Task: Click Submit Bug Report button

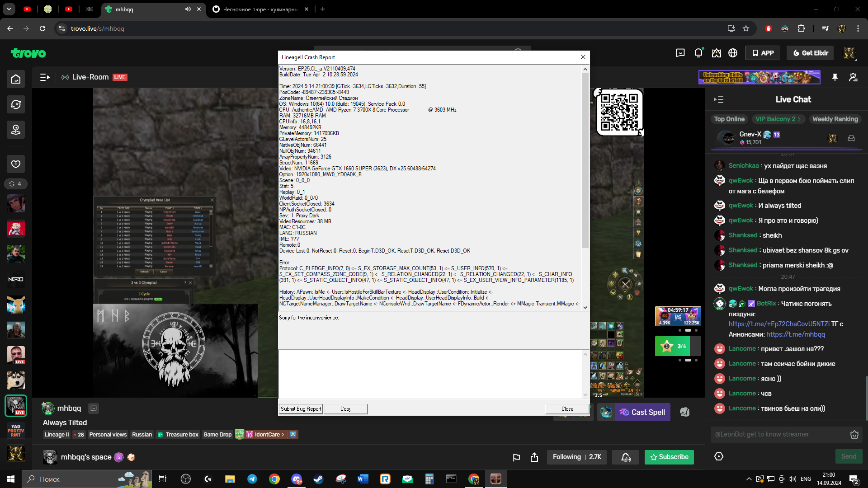Action: click(301, 409)
